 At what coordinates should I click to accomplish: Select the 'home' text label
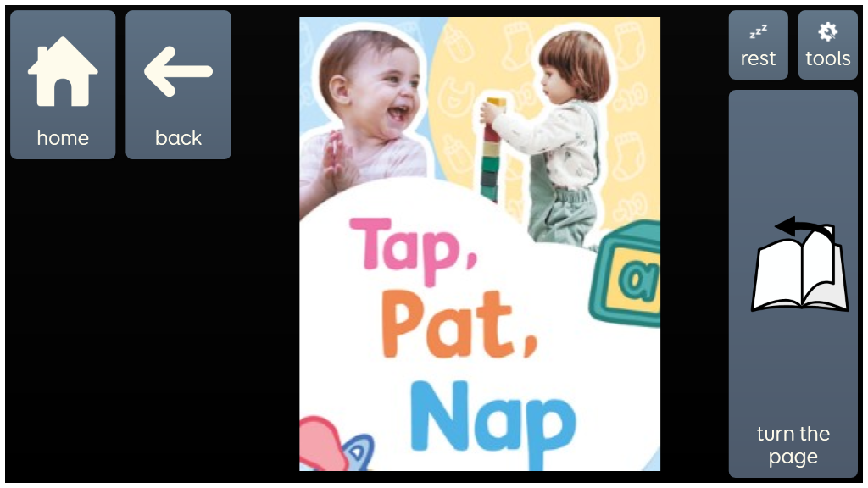point(63,138)
